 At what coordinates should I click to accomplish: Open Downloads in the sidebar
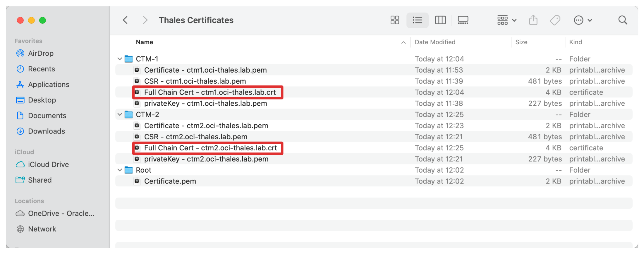46,131
